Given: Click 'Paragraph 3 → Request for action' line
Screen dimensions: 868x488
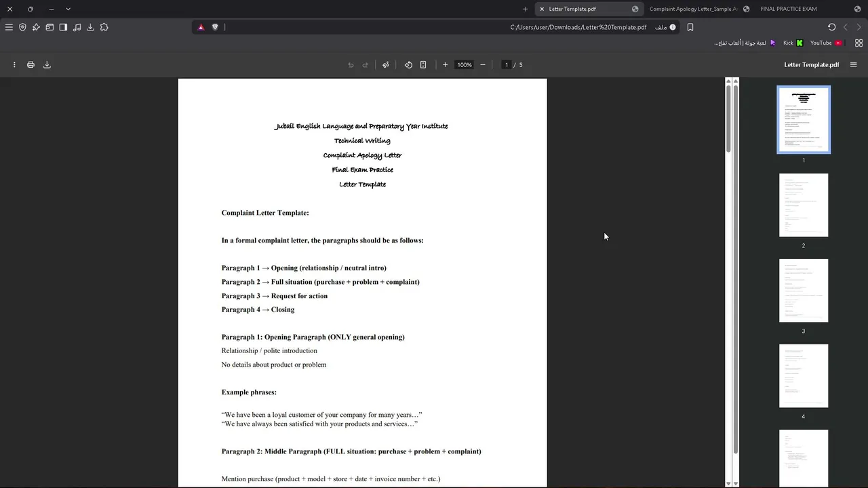Looking at the screenshot, I should click(x=275, y=296).
